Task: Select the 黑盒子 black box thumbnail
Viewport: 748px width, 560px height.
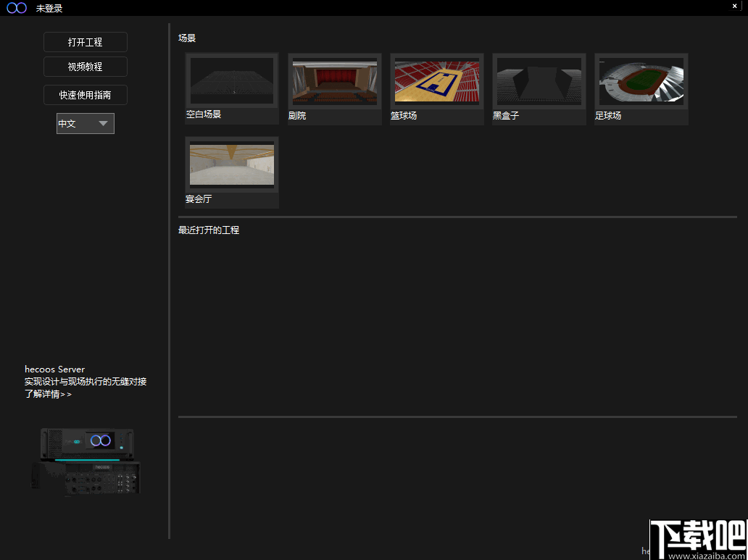Action: point(539,82)
